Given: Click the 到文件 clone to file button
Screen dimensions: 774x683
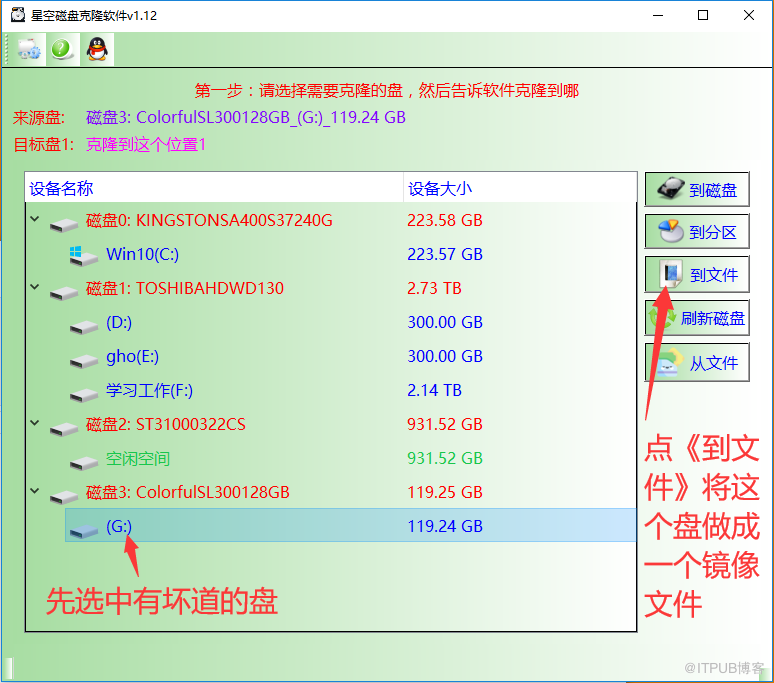Looking at the screenshot, I should tap(697, 274).
